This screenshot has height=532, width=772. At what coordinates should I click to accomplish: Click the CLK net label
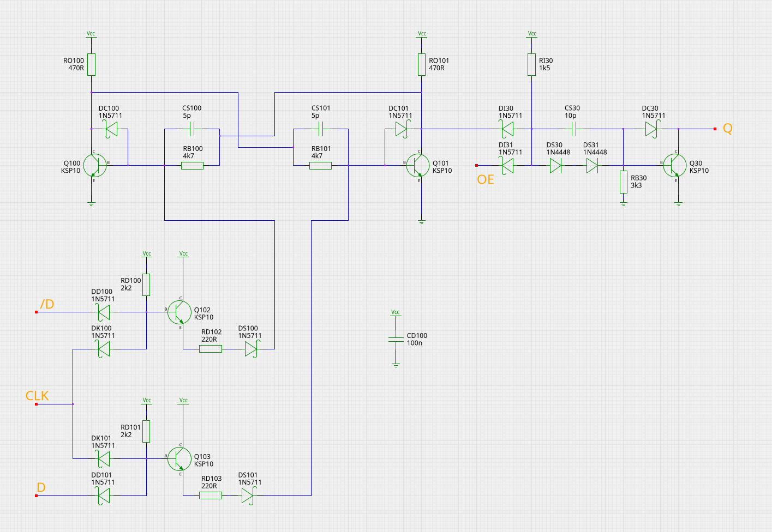(37, 396)
